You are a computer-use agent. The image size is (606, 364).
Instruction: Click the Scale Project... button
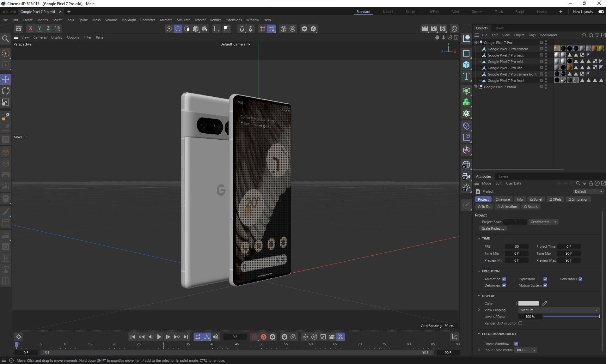point(493,228)
